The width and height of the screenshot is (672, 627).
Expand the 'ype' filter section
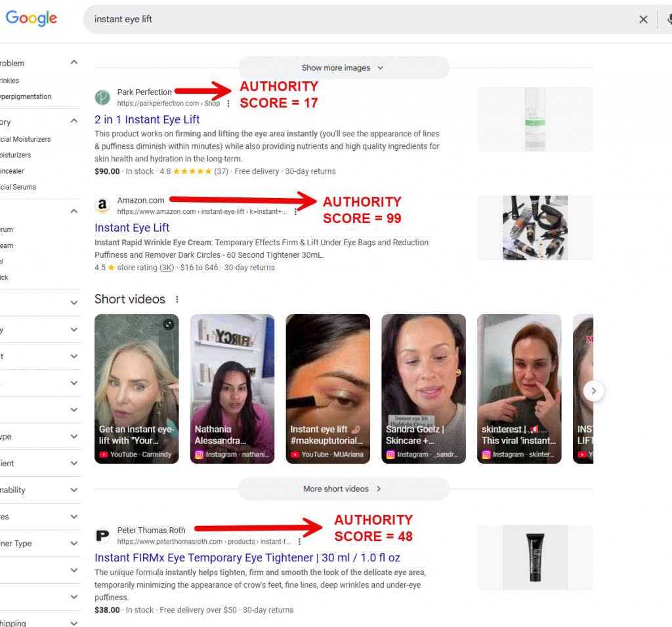point(73,436)
